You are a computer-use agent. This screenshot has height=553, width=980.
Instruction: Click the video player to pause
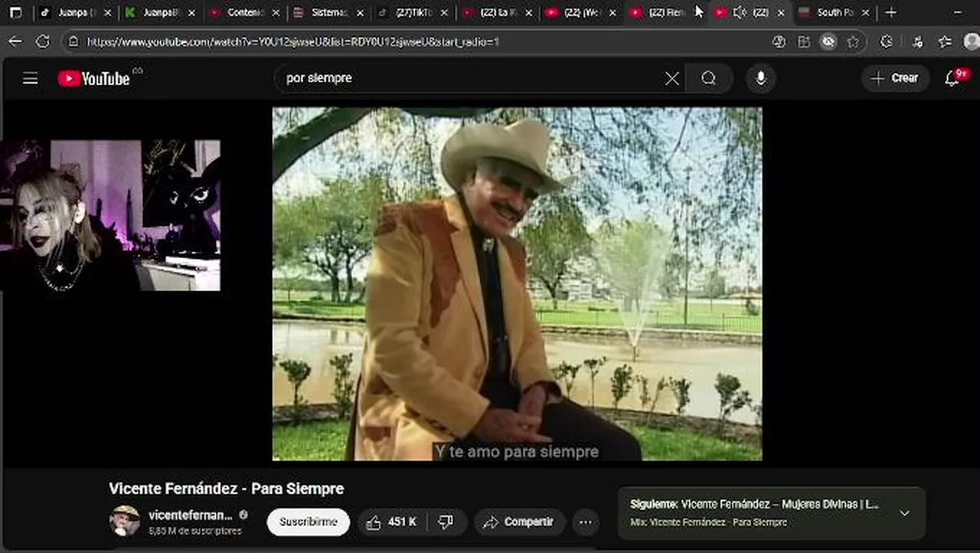tap(517, 284)
